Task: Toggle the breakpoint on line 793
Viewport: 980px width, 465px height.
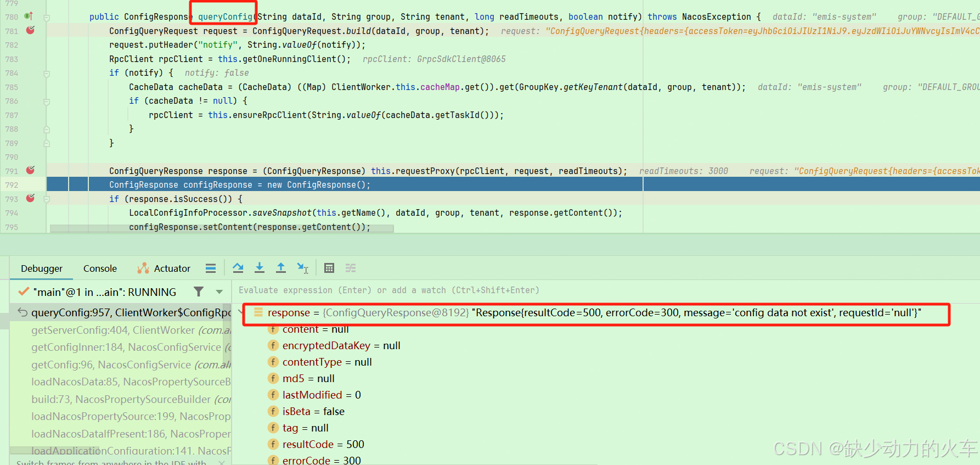Action: pyautogui.click(x=30, y=198)
